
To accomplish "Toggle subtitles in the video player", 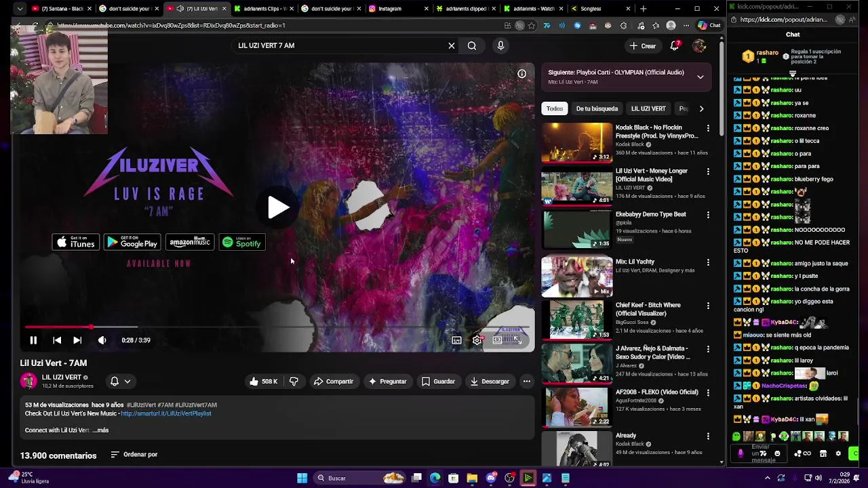I will tap(456, 340).
